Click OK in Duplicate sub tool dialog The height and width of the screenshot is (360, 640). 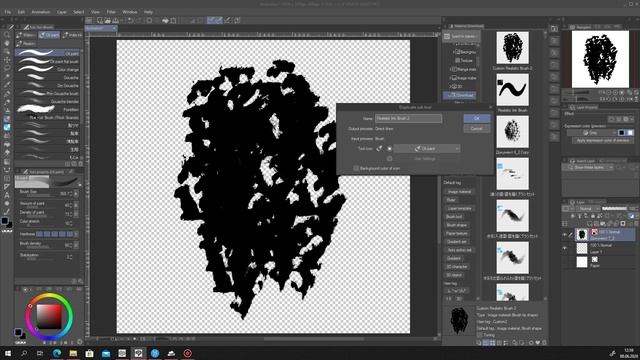[x=477, y=118]
